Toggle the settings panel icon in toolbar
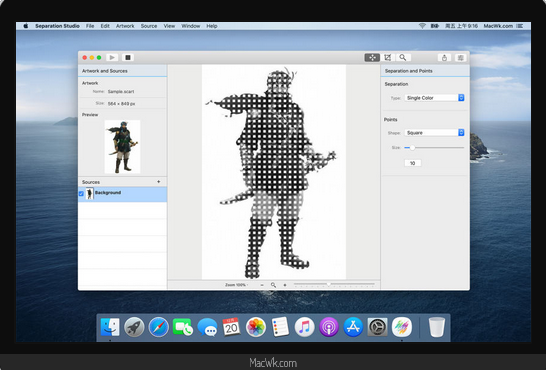Image resolution: width=546 pixels, height=370 pixels. pos(460,58)
